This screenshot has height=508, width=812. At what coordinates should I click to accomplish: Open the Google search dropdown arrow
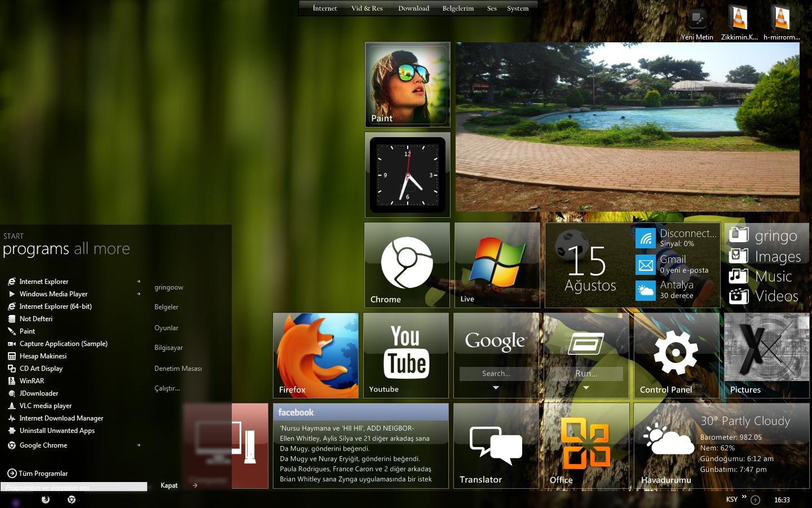(496, 388)
